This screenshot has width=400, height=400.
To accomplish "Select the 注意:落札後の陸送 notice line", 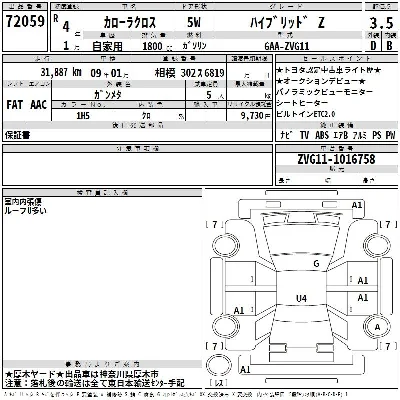I will point(95,383).
